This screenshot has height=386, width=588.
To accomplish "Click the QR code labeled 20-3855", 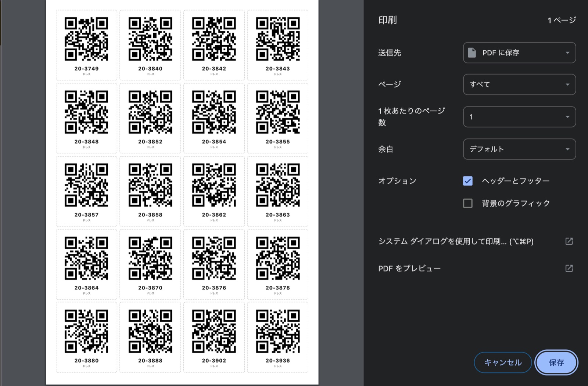I will pos(278,112).
